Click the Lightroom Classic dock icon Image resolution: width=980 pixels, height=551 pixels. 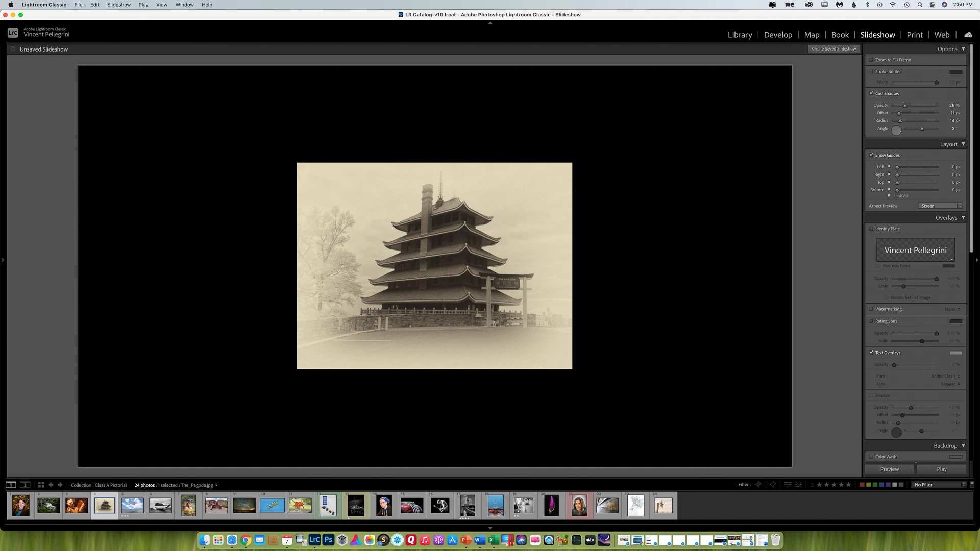click(314, 540)
